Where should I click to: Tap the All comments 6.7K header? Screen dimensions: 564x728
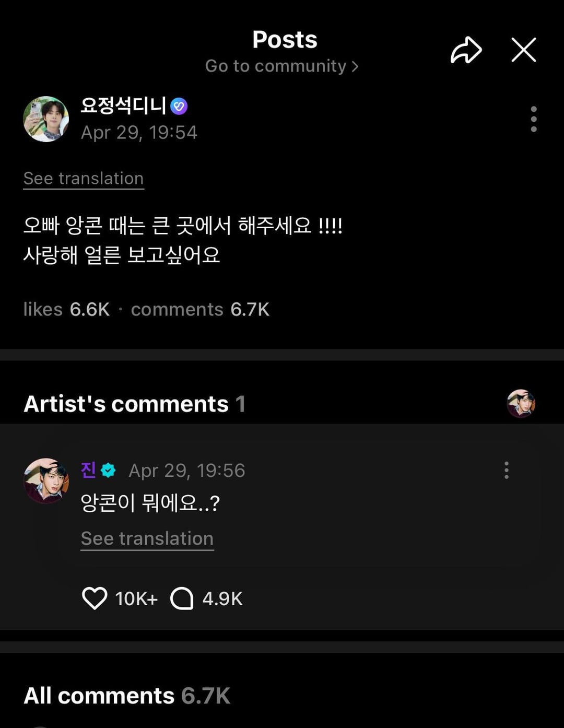(127, 696)
